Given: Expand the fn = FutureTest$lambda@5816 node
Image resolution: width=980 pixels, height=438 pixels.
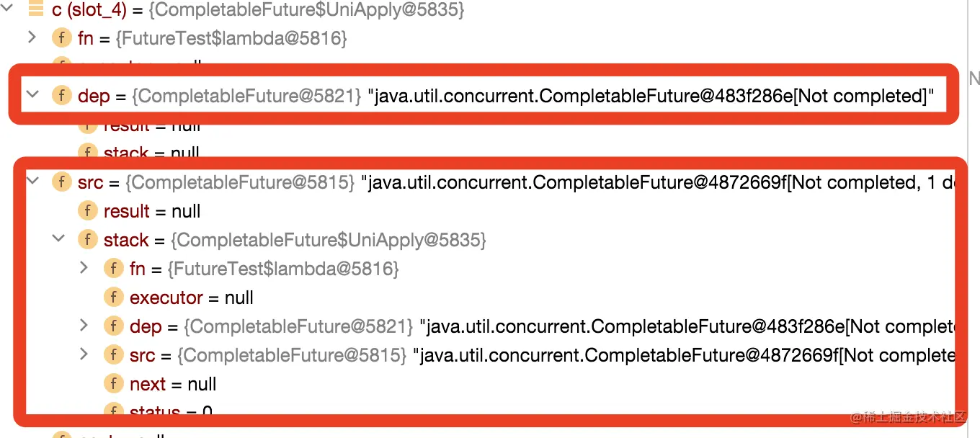Looking at the screenshot, I should tap(33, 37).
